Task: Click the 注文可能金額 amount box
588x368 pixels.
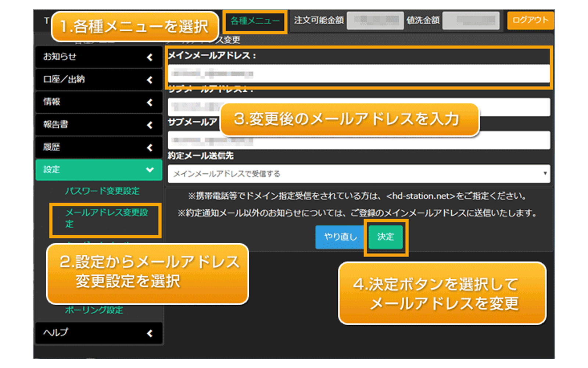Action: (x=375, y=20)
